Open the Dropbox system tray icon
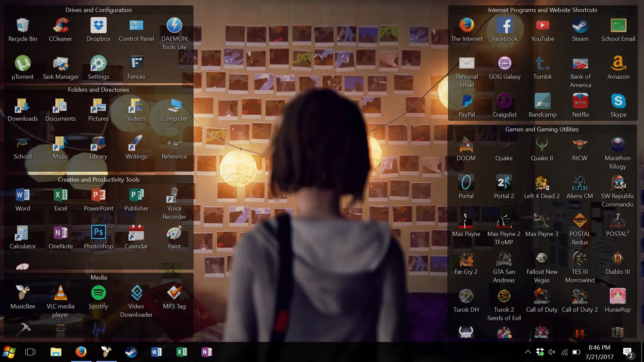This screenshot has width=644, height=362. [540, 352]
